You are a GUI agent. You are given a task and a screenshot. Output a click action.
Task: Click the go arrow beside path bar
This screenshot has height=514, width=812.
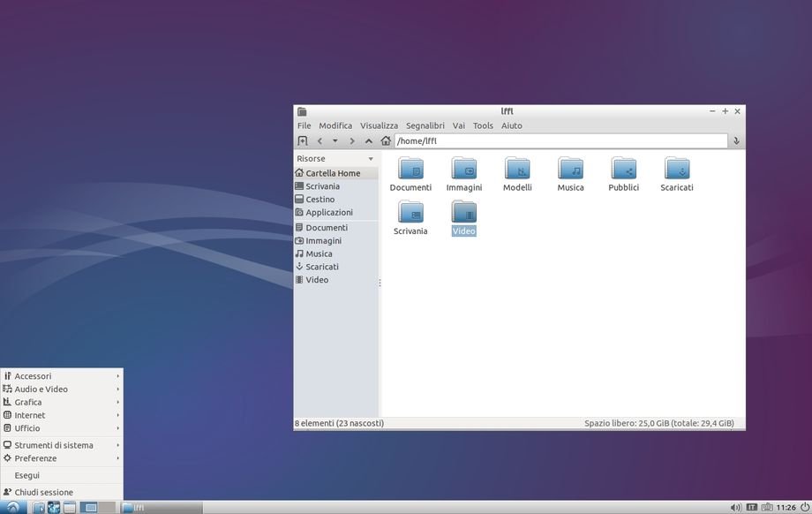pos(736,141)
